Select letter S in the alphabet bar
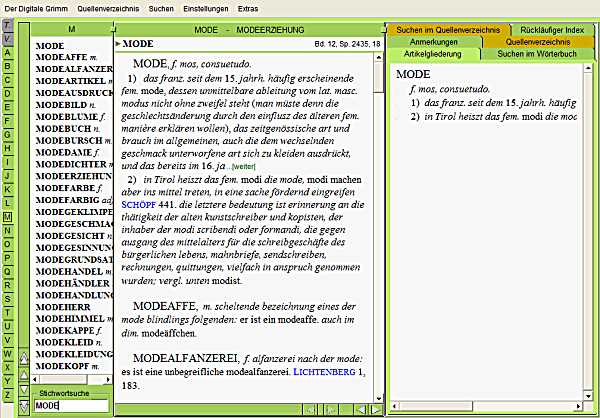The image size is (600, 418). click(7, 299)
